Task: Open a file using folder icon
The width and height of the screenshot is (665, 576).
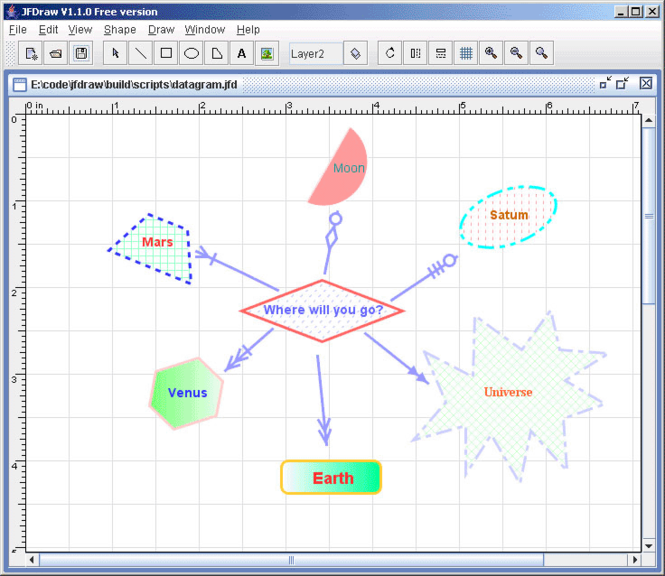Action: (x=56, y=53)
